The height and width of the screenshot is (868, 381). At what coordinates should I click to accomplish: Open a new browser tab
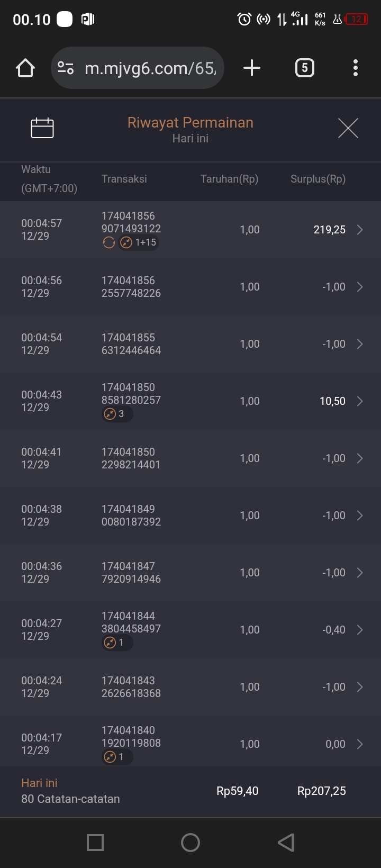252,68
